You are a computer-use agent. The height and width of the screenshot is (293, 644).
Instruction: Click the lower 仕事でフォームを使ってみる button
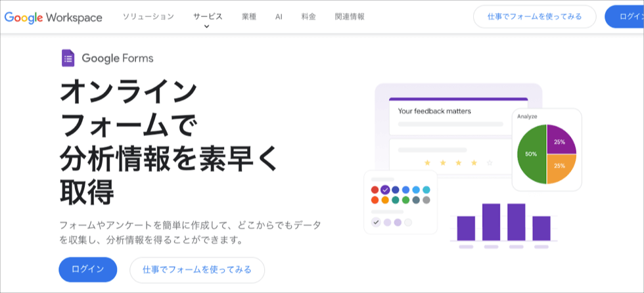197,269
